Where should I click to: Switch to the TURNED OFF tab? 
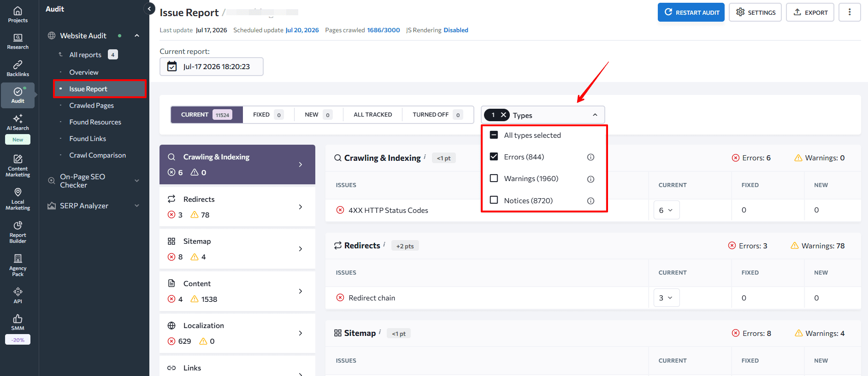437,115
